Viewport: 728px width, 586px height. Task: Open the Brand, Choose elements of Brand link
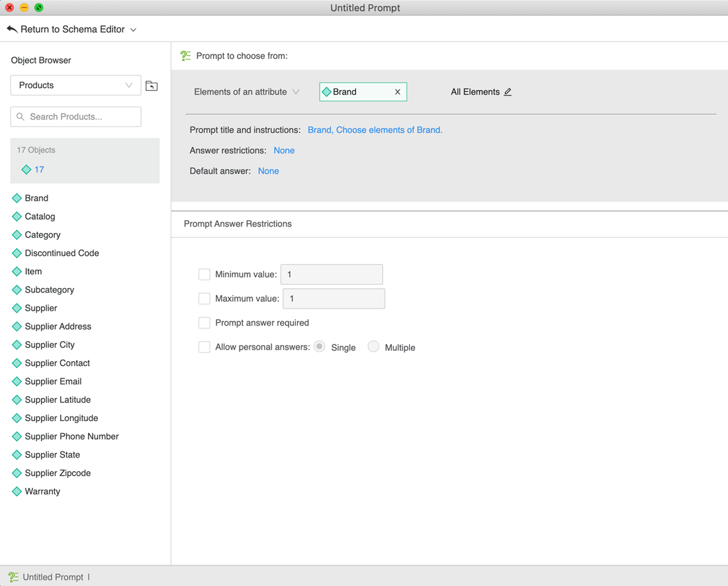375,130
